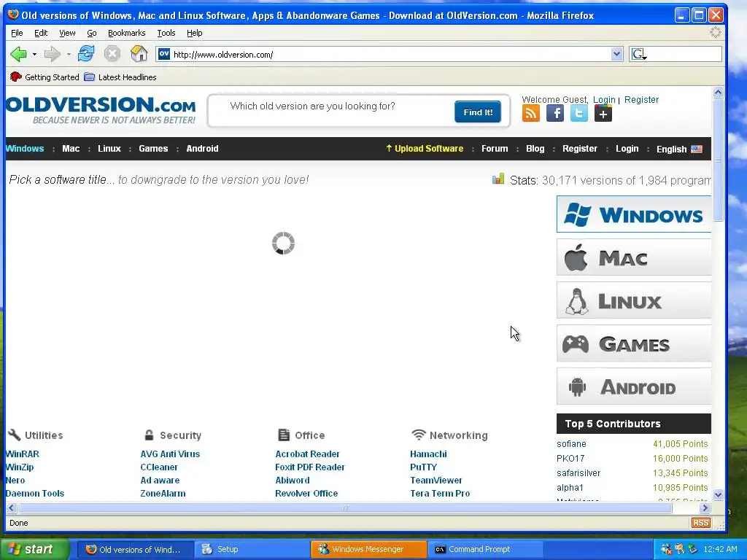Open the English language selector
This screenshot has height=560, width=747.
679,149
